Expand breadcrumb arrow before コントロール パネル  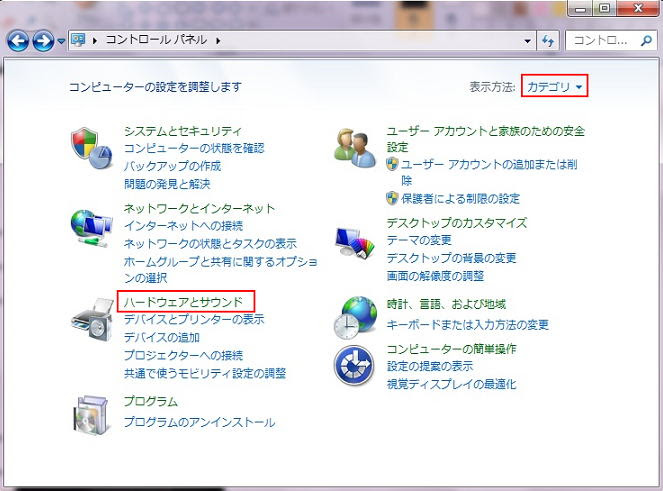(95, 41)
